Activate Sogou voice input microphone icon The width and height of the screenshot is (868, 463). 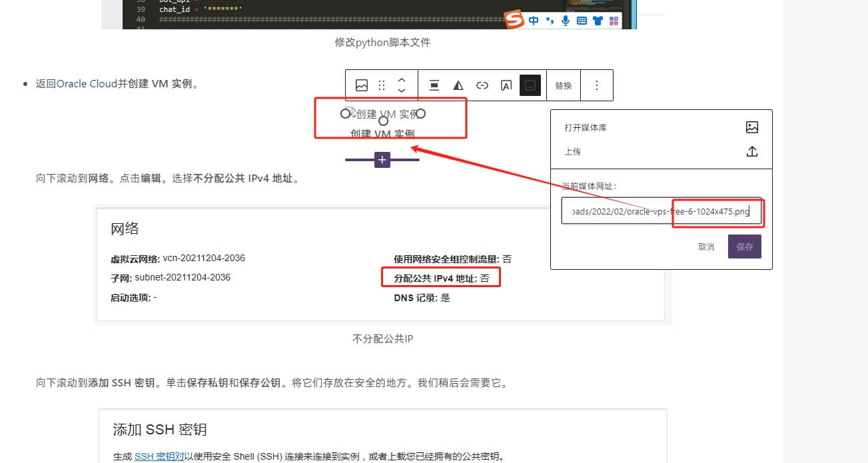[x=565, y=21]
